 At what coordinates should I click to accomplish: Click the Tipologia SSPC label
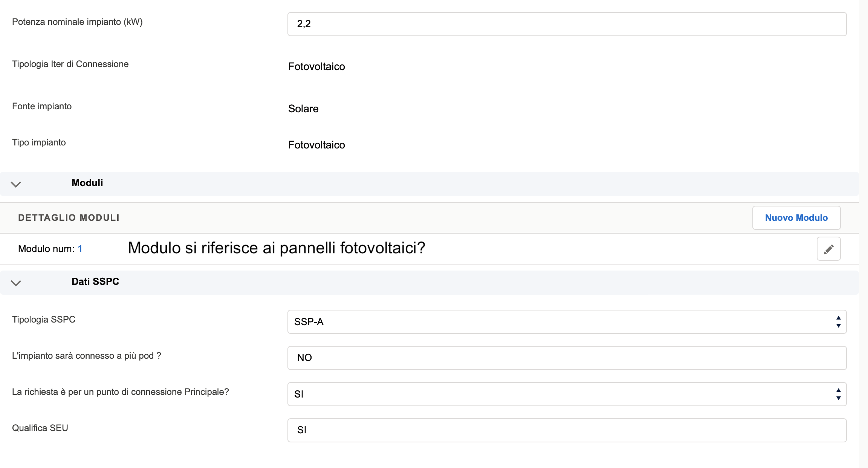pos(44,320)
